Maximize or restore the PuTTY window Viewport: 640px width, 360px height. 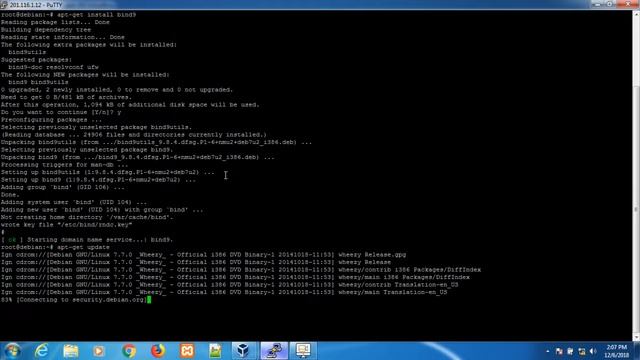coord(609,4)
